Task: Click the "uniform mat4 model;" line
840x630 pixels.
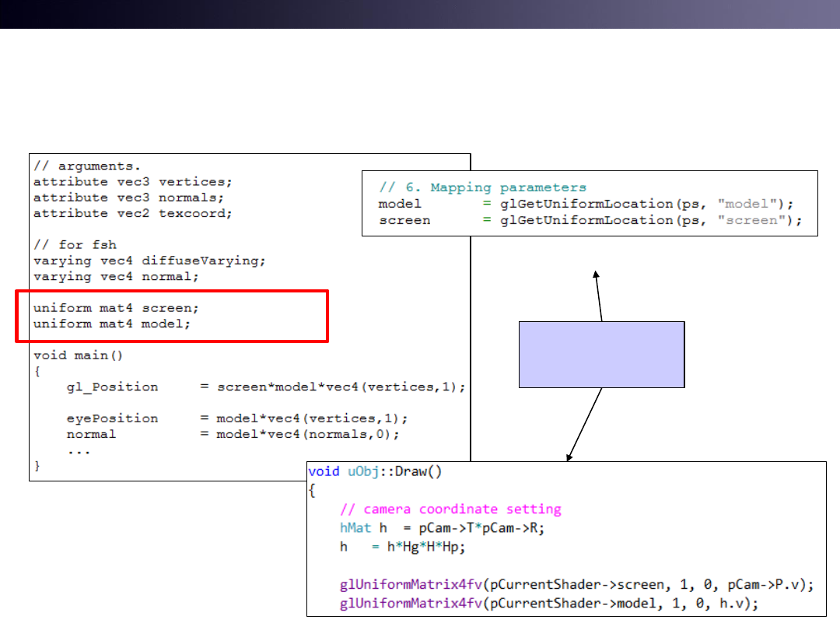Action: click(x=111, y=324)
